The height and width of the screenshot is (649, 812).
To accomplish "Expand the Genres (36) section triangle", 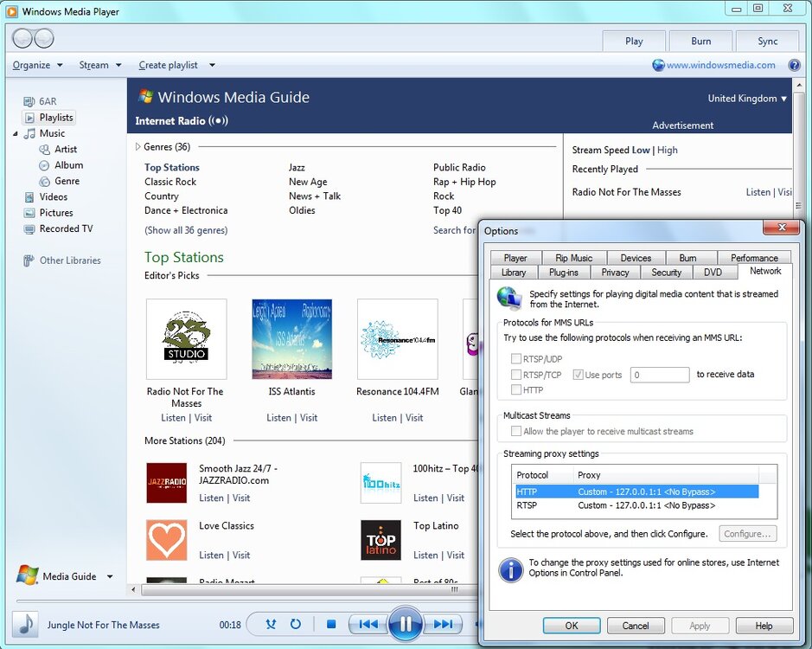I will 137,147.
